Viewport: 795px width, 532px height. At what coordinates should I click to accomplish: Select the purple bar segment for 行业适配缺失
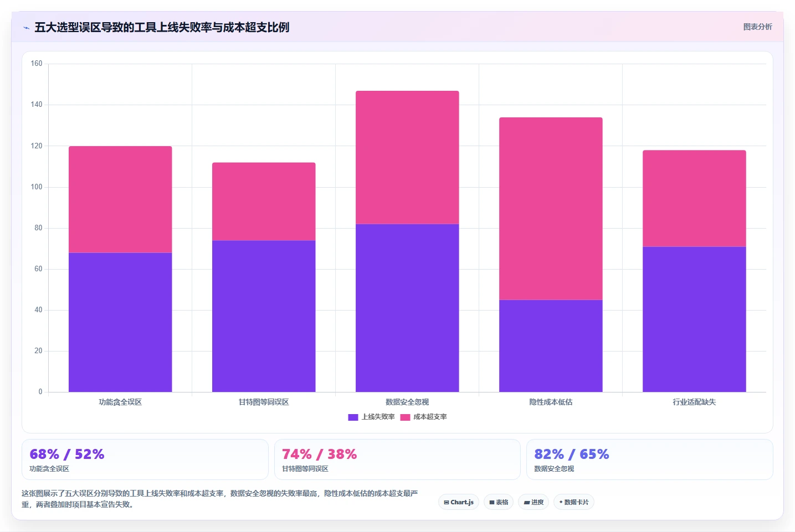(x=694, y=319)
